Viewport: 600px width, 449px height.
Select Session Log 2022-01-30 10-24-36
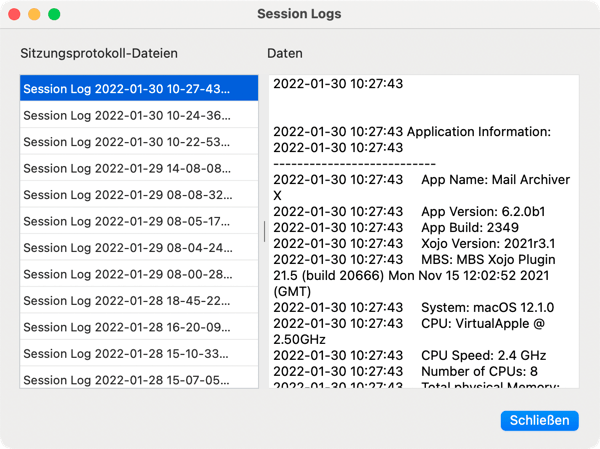pos(137,115)
